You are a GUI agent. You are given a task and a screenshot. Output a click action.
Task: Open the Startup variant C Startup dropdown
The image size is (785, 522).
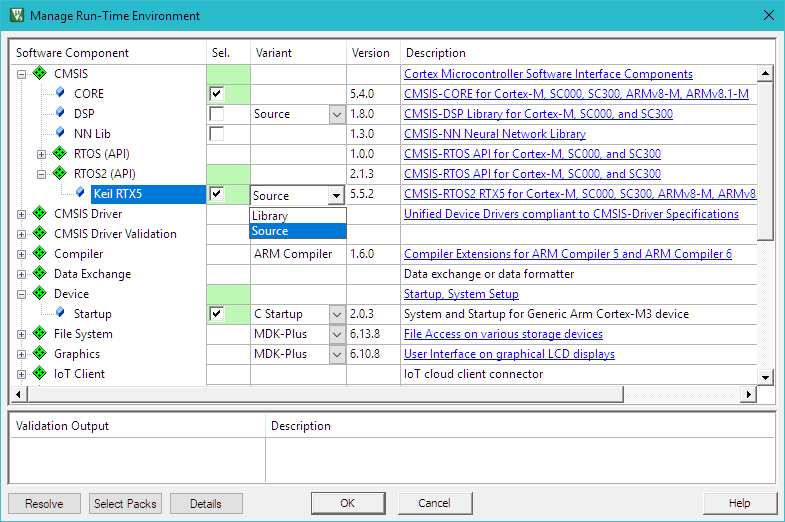pyautogui.click(x=337, y=315)
